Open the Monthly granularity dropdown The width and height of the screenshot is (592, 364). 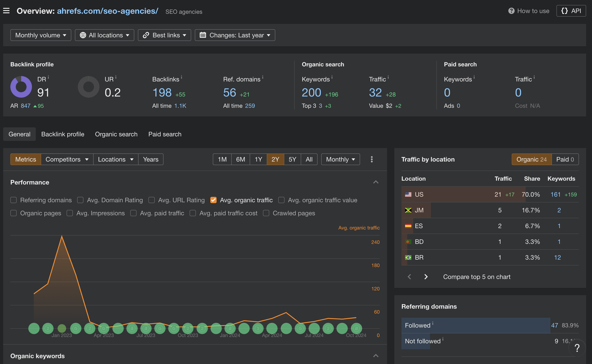341,159
